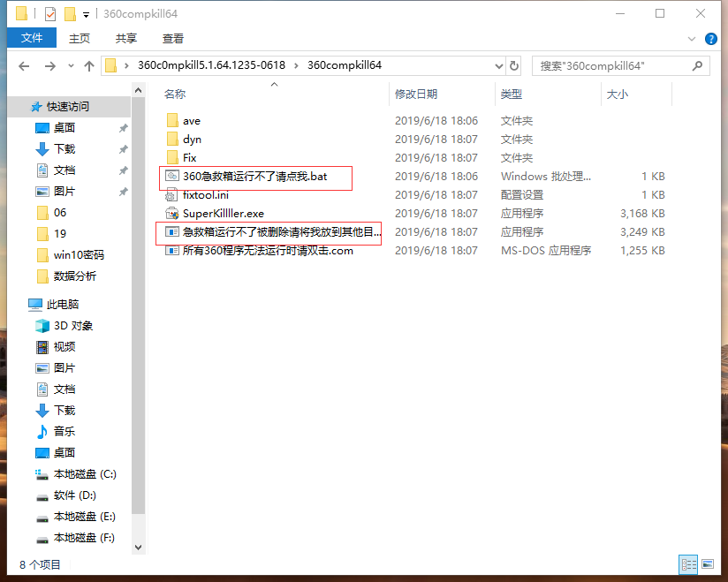Open the 共享 ribbon tab

pos(125,38)
